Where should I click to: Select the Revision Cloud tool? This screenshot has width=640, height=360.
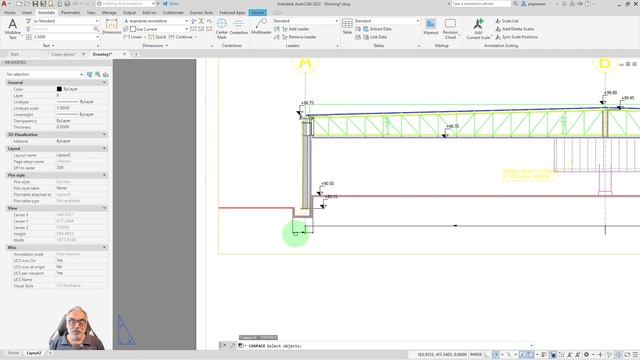pyautogui.click(x=450, y=28)
